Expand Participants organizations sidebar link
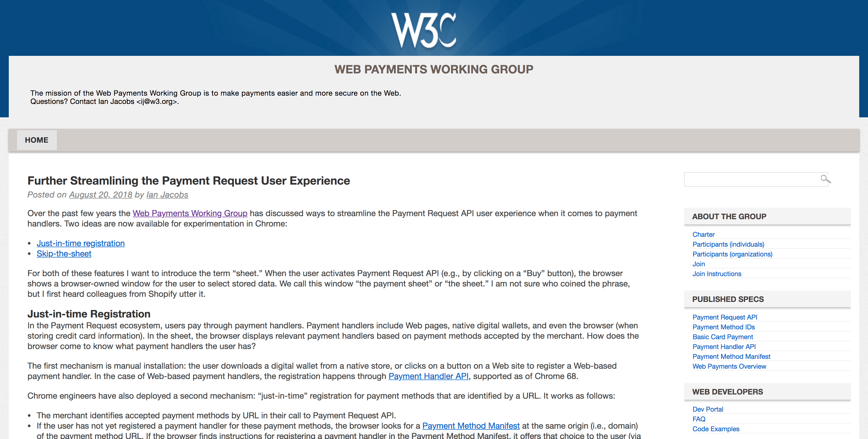 [732, 254]
